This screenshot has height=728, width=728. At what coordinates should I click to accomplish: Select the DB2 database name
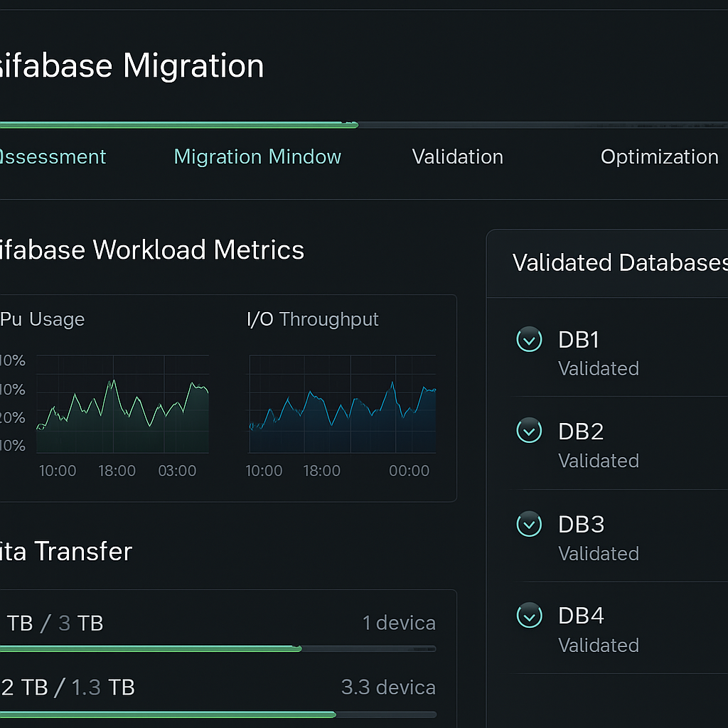pyautogui.click(x=581, y=432)
